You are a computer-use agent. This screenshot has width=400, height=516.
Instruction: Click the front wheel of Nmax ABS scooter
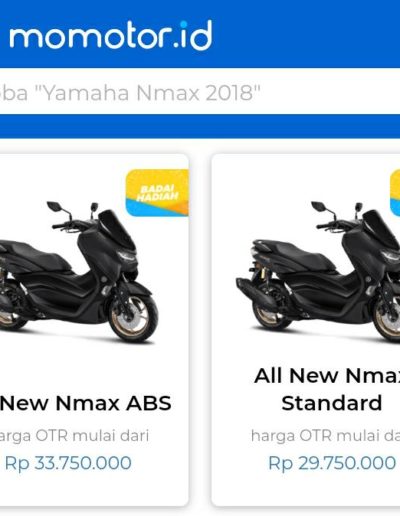pyautogui.click(x=134, y=316)
